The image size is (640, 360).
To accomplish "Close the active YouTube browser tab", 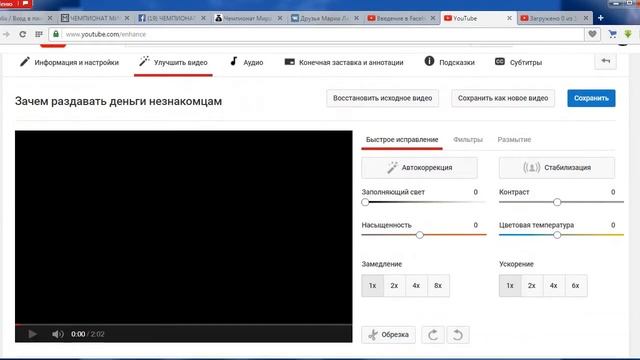I will pyautogui.click(x=509, y=18).
